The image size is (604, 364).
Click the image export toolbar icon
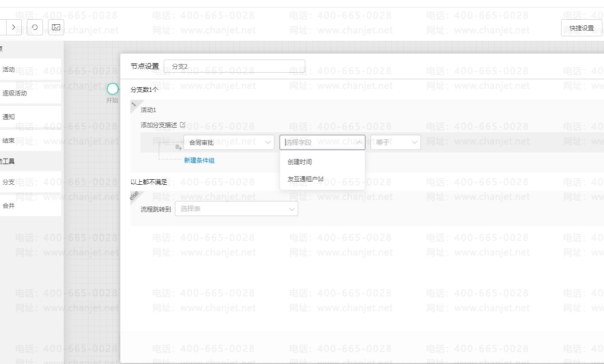(x=56, y=27)
